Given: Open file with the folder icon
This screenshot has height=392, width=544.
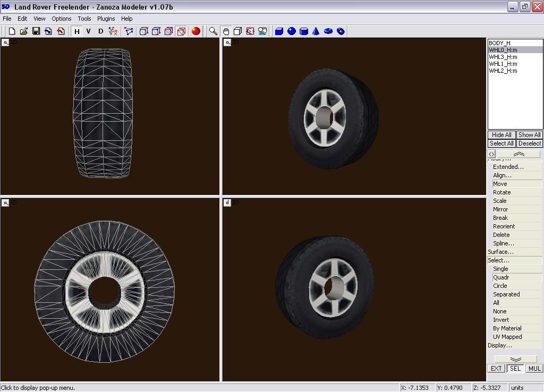Looking at the screenshot, I should coord(24,31).
